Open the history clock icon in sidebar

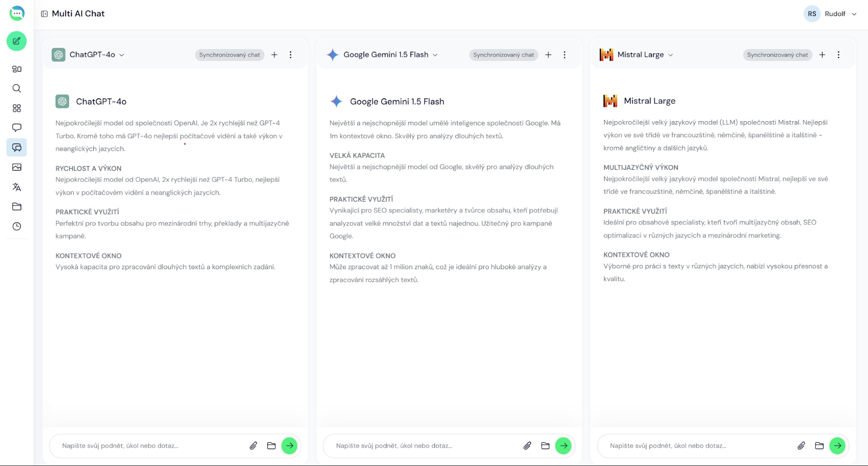click(17, 226)
